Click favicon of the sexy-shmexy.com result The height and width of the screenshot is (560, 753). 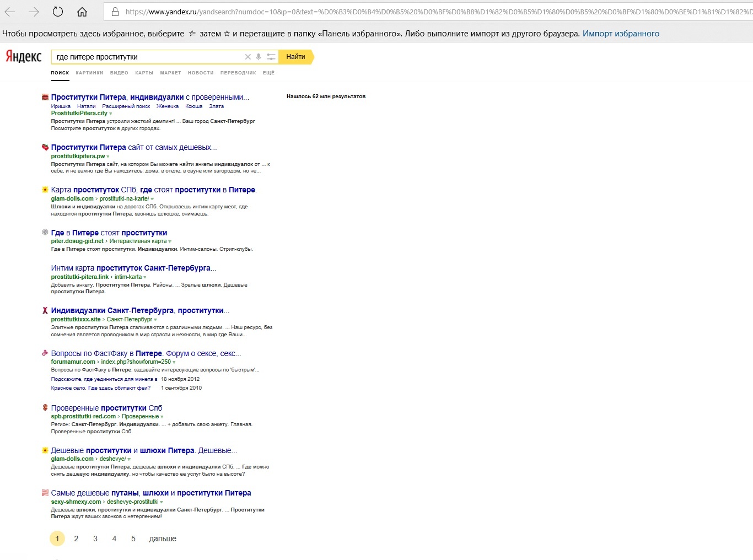[45, 493]
